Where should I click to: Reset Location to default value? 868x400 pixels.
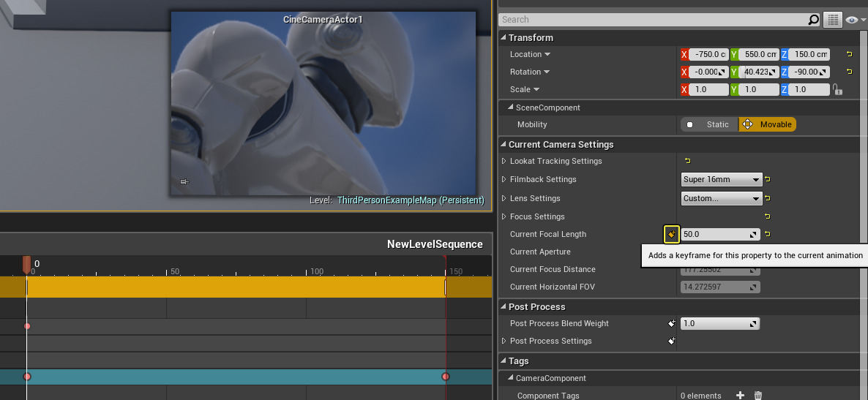[x=849, y=54]
